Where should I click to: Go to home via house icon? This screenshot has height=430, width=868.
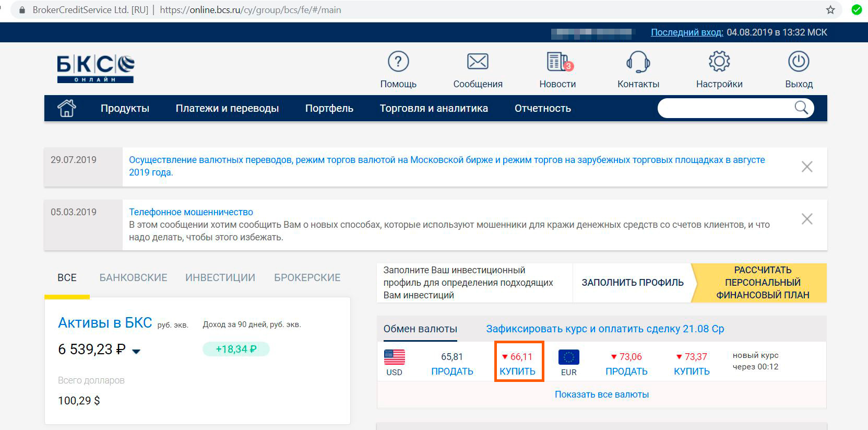67,108
